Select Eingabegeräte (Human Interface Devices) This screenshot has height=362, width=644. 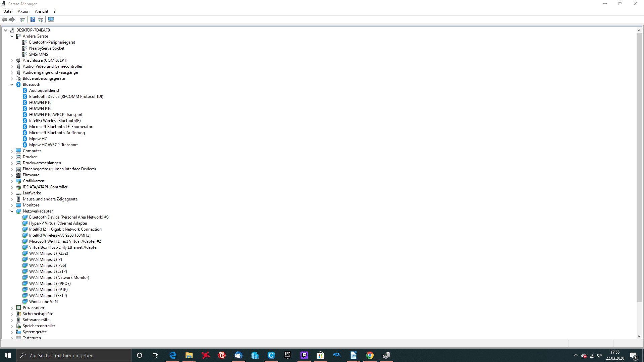click(59, 169)
